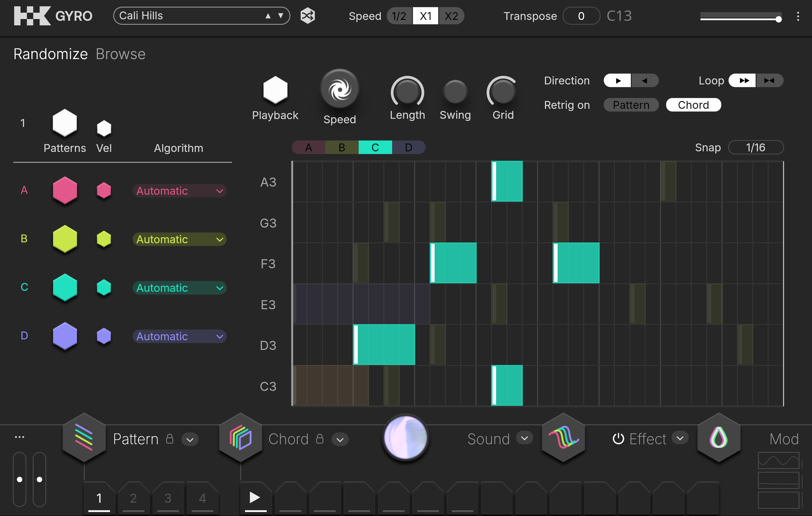Click the Chord cube hexagon icon
812x516 pixels.
(x=240, y=437)
